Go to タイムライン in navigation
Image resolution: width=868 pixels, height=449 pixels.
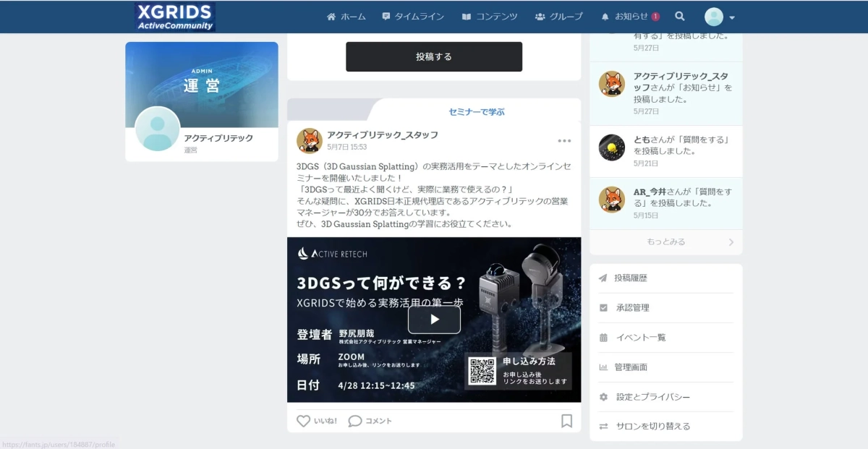point(413,17)
